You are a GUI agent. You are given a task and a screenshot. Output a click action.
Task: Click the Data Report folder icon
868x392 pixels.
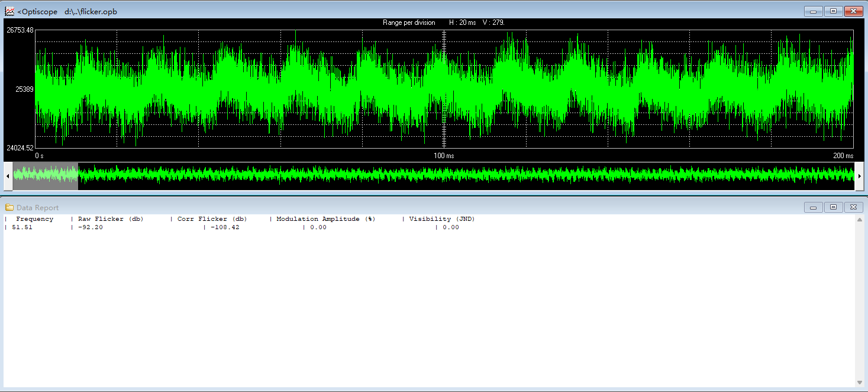(9, 207)
